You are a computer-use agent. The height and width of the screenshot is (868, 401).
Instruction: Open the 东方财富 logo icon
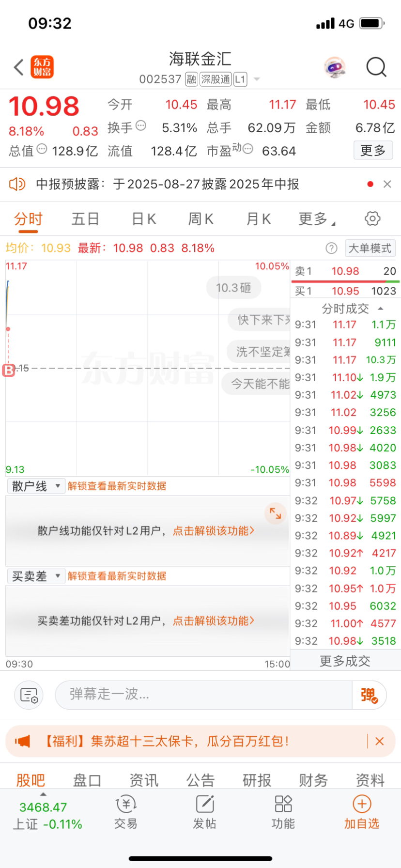click(x=42, y=67)
